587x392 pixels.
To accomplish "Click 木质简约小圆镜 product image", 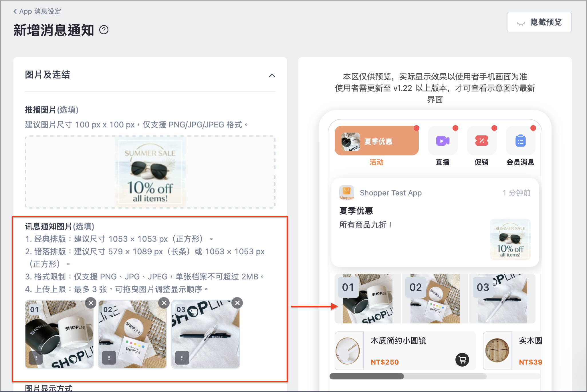I will pos(349,351).
